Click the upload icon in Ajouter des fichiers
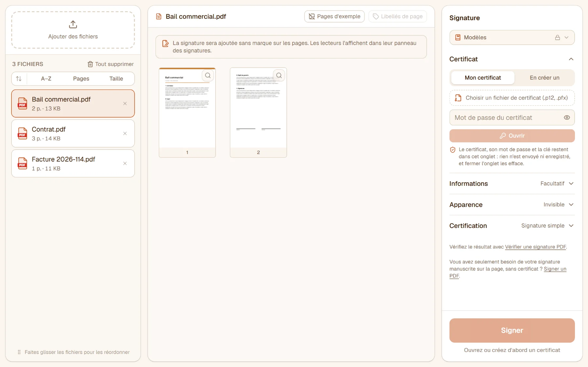This screenshot has width=588, height=367. coord(73,24)
